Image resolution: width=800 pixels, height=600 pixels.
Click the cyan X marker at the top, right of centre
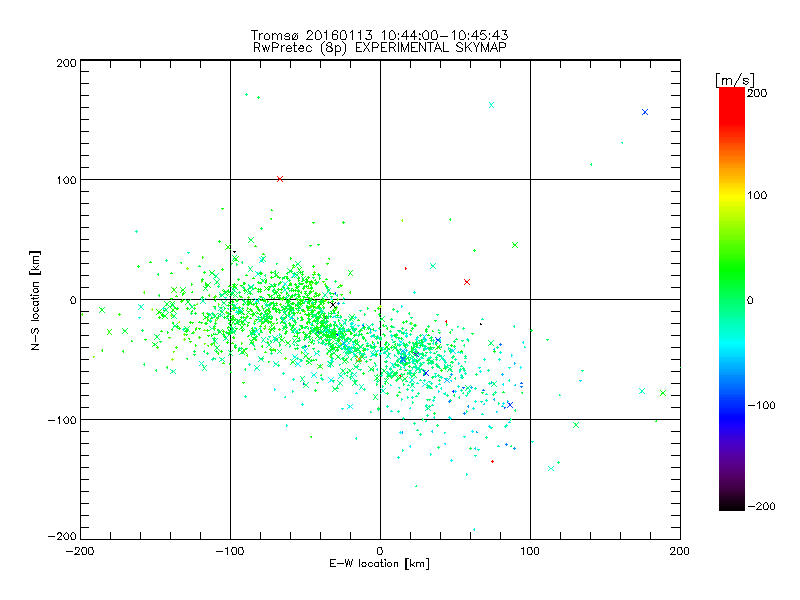click(x=491, y=105)
